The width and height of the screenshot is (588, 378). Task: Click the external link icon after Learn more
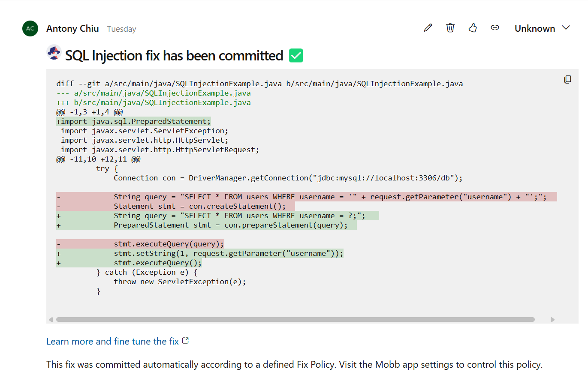(186, 341)
